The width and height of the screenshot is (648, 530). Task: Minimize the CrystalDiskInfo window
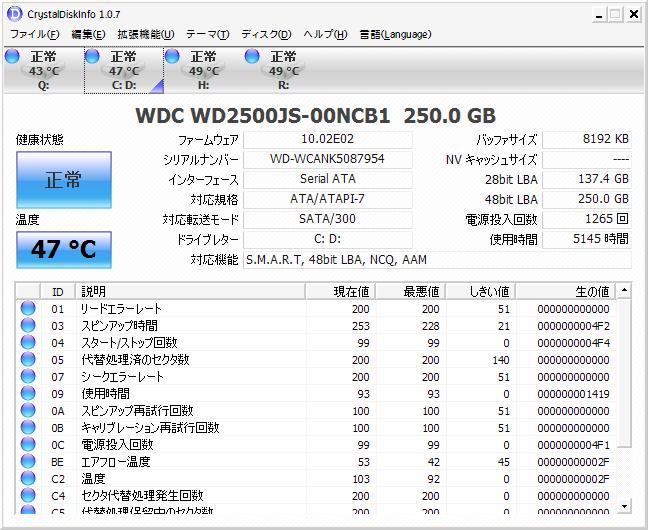click(599, 14)
